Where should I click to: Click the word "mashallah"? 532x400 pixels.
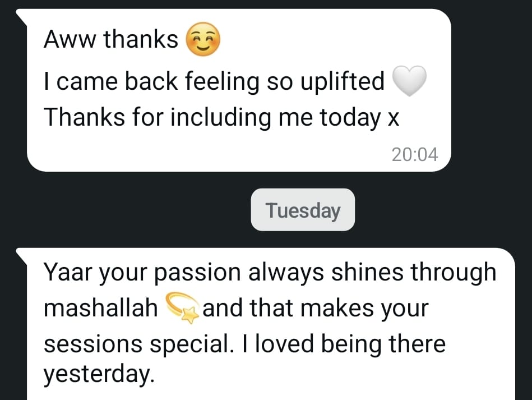pyautogui.click(x=101, y=309)
